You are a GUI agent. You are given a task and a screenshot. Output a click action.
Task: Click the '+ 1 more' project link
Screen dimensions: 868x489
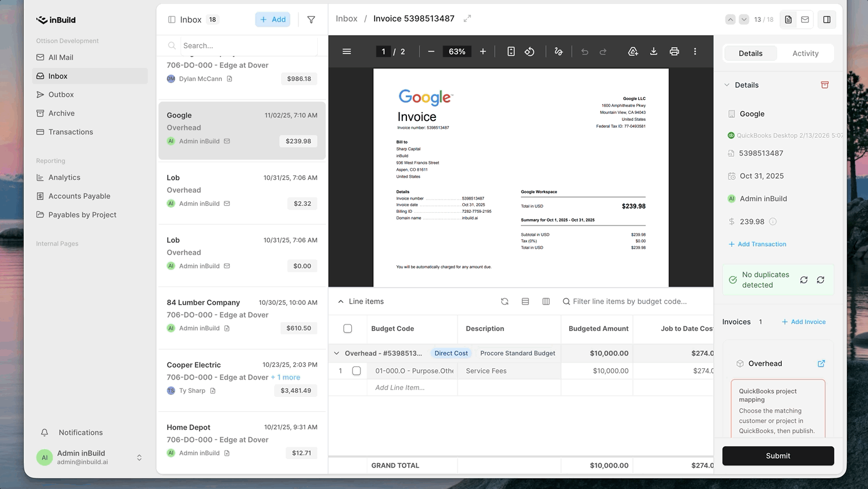[286, 377]
